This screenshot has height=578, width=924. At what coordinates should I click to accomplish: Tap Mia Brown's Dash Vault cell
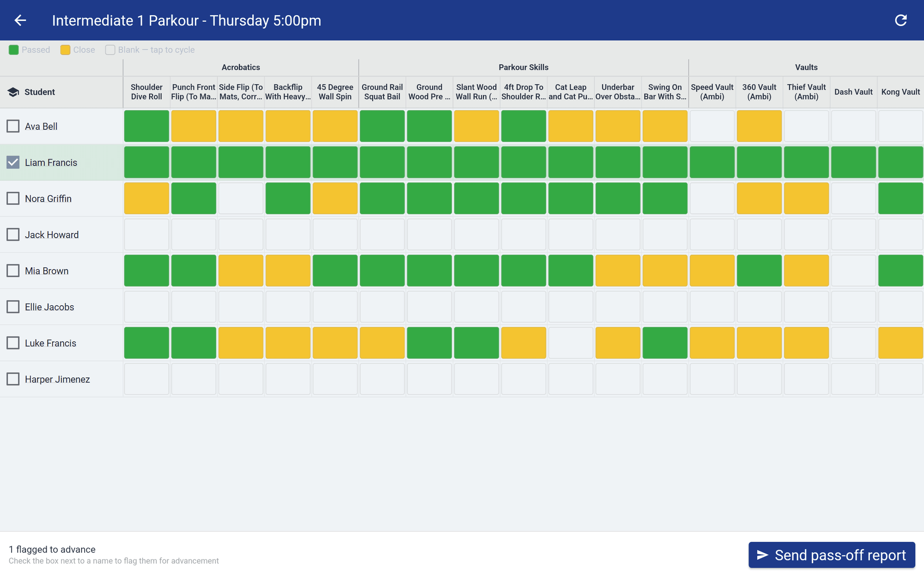[x=853, y=271]
